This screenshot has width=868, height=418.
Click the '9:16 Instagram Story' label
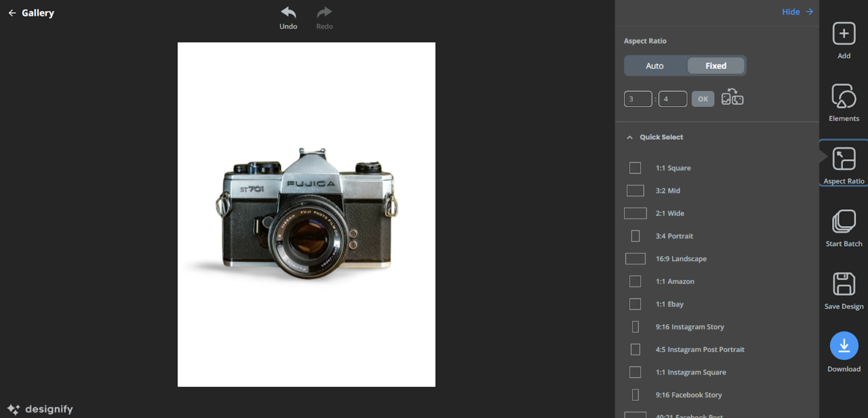click(690, 327)
